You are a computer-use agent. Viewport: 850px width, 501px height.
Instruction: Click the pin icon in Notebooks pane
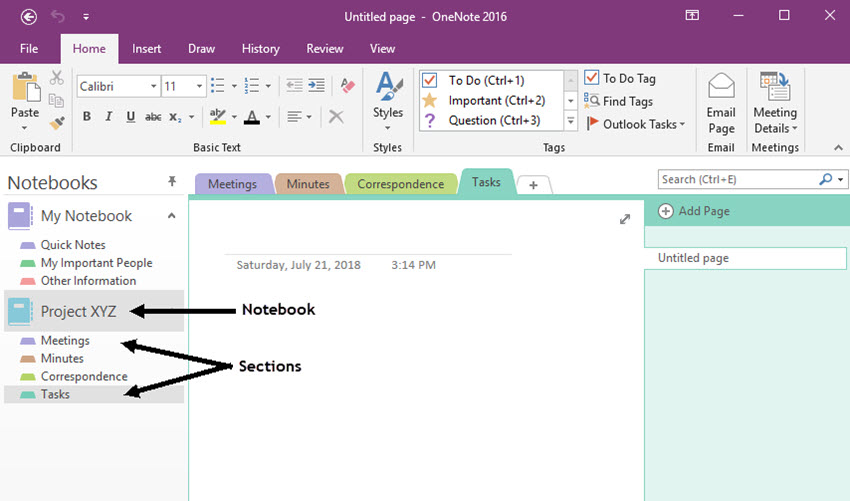tap(172, 181)
